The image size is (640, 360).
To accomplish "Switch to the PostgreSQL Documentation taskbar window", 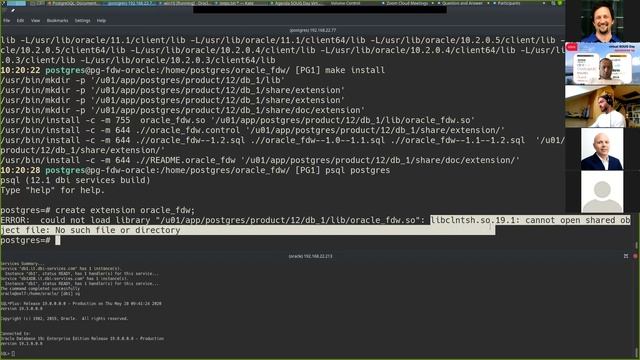I will pos(73,3).
